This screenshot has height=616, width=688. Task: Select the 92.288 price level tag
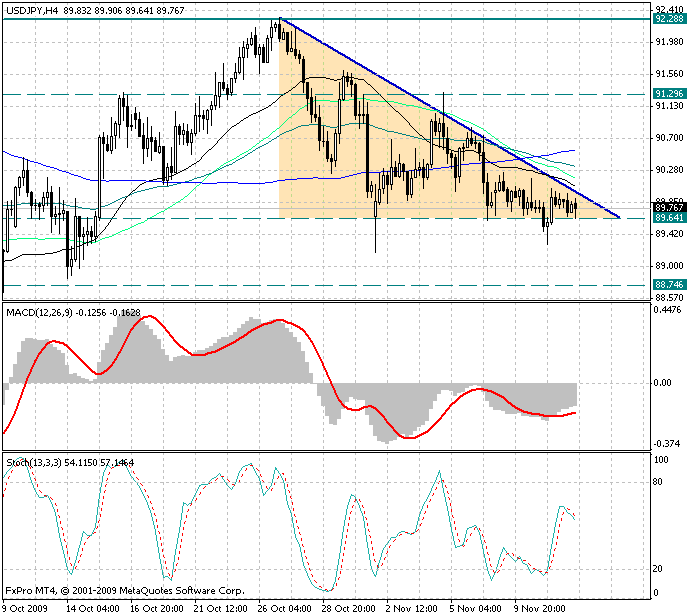(669, 18)
